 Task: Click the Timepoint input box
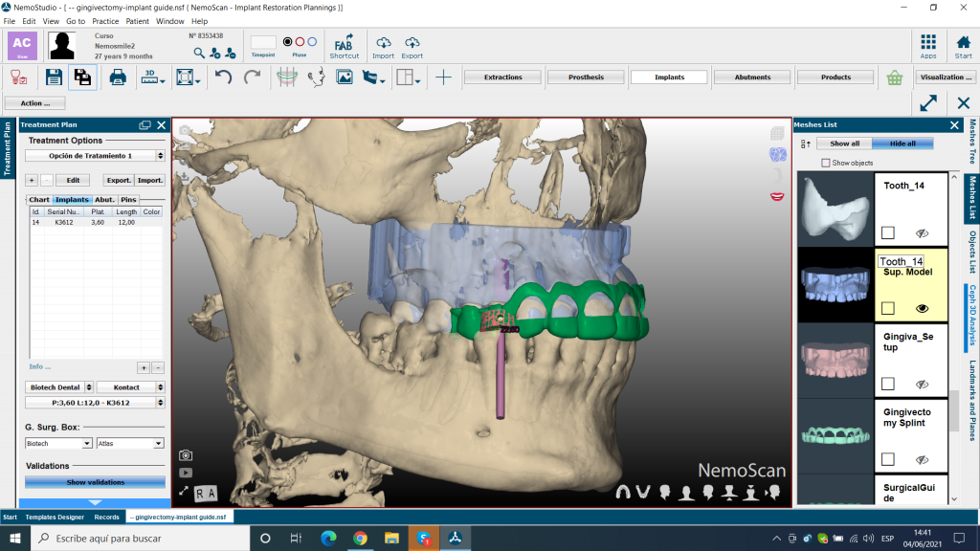[263, 42]
